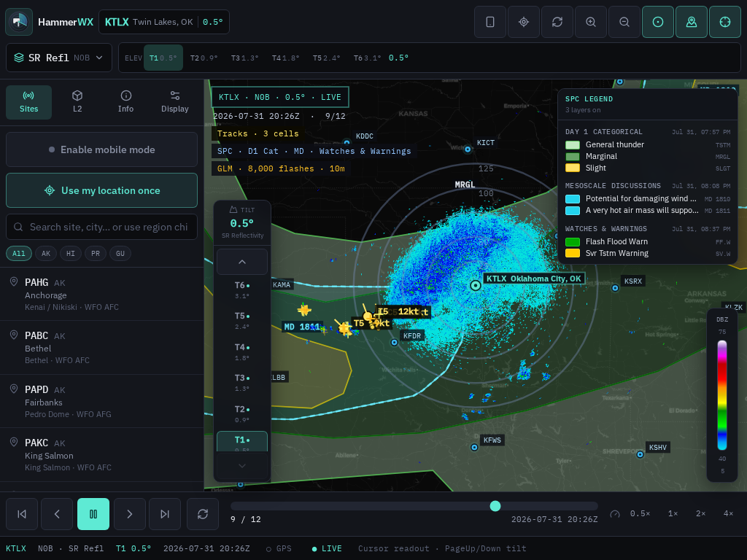Select elevation tilt T3 1.3°
The height and width of the screenshot is (560, 747).
(245, 58)
